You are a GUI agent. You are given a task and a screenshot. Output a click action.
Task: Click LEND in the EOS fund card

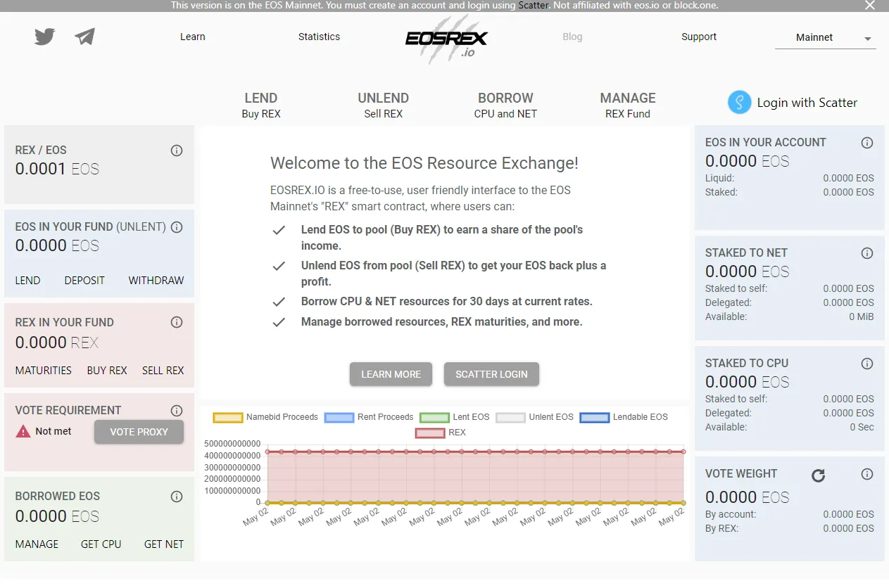(27, 280)
